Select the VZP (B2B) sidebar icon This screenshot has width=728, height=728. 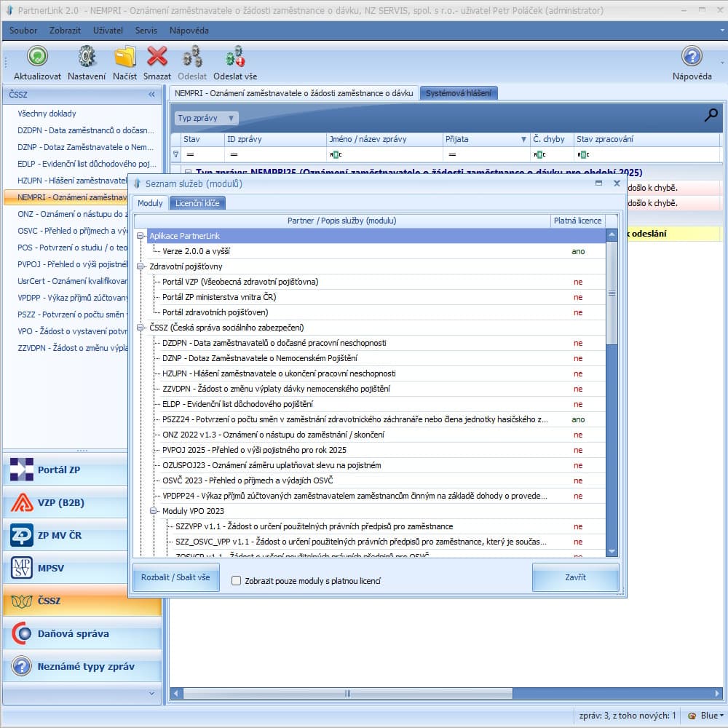coord(21,502)
